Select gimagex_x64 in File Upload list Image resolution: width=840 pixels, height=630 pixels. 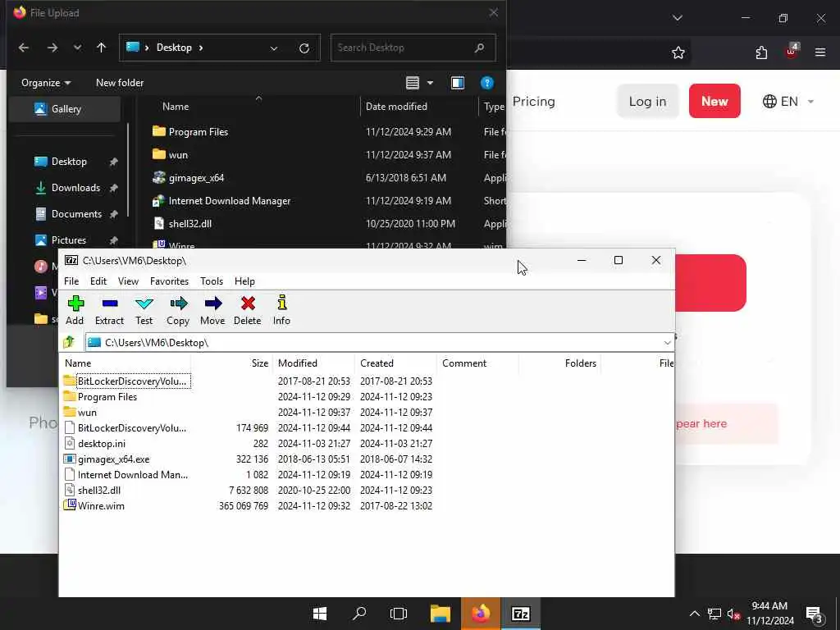pos(196,178)
